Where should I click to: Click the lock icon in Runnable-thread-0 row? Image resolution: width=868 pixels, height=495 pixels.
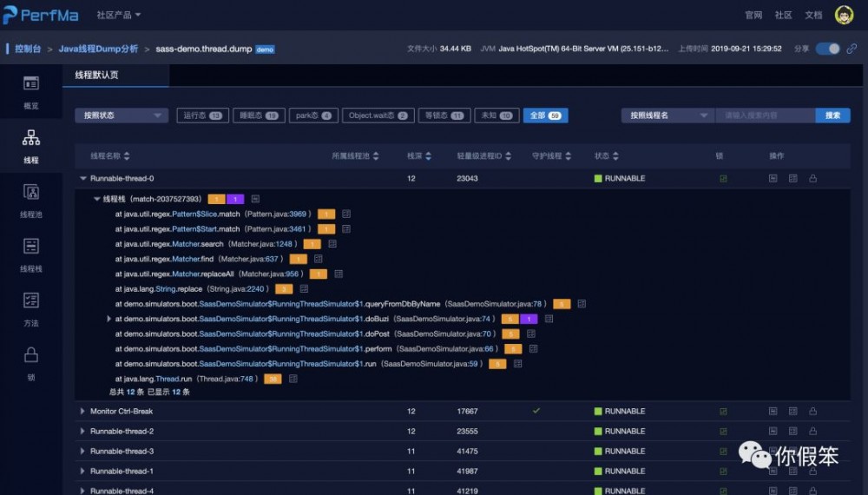(813, 179)
